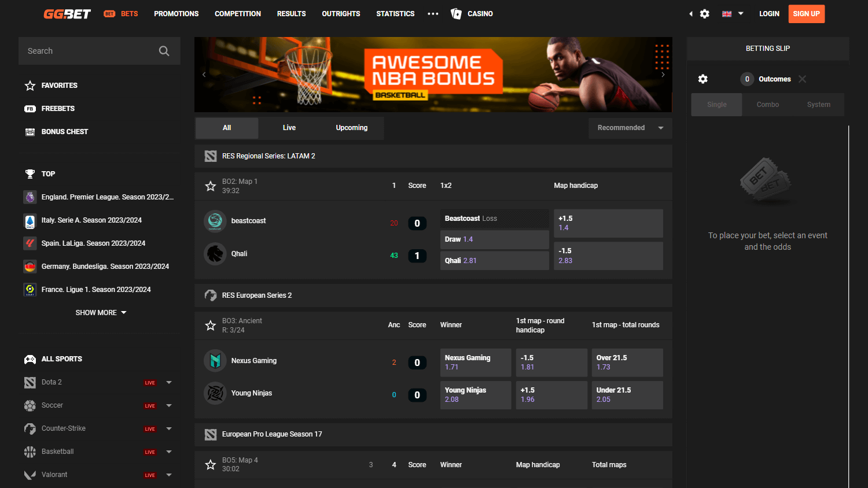Open betting slip settings gear
This screenshot has height=488, width=868.
(x=703, y=79)
